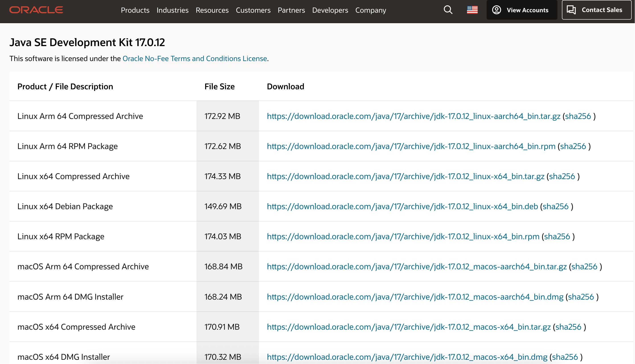Open sha256 for macOS x64 DMG Installer
The image size is (635, 364).
[x=565, y=357]
